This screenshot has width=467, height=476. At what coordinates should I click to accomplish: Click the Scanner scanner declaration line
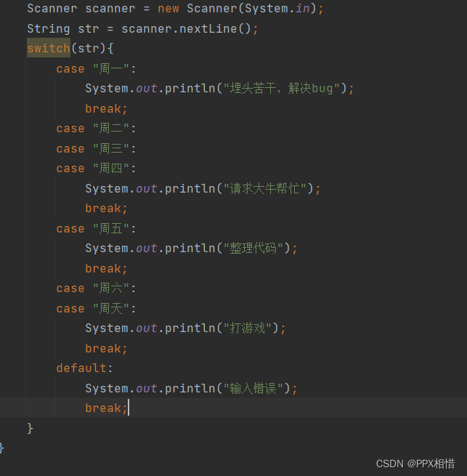tap(175, 9)
